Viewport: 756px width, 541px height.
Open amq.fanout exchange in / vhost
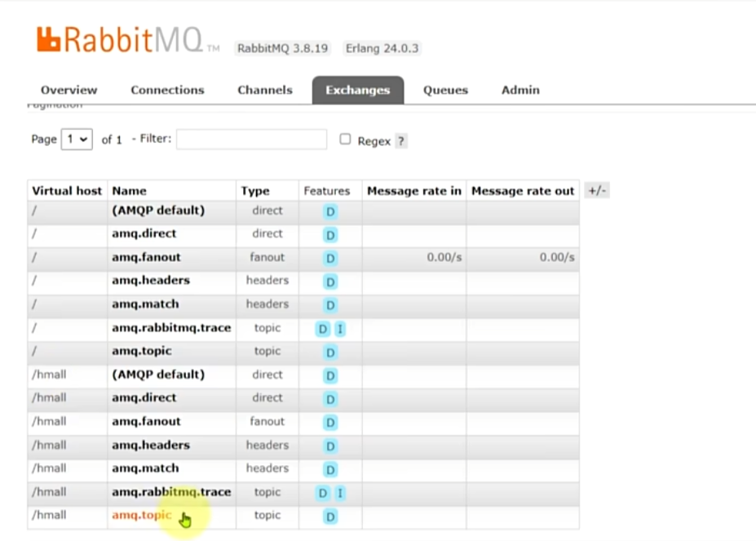(146, 257)
